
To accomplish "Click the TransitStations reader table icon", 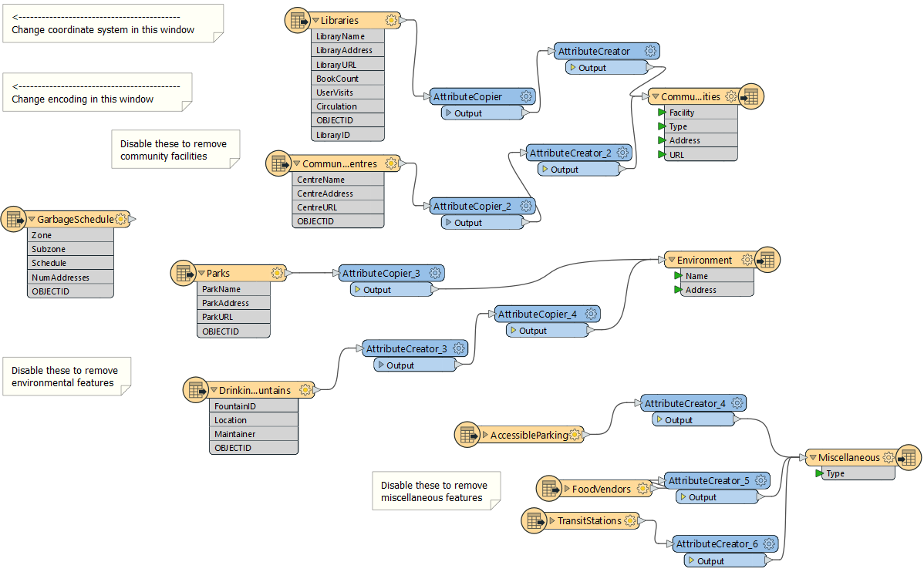I will pyautogui.click(x=534, y=521).
